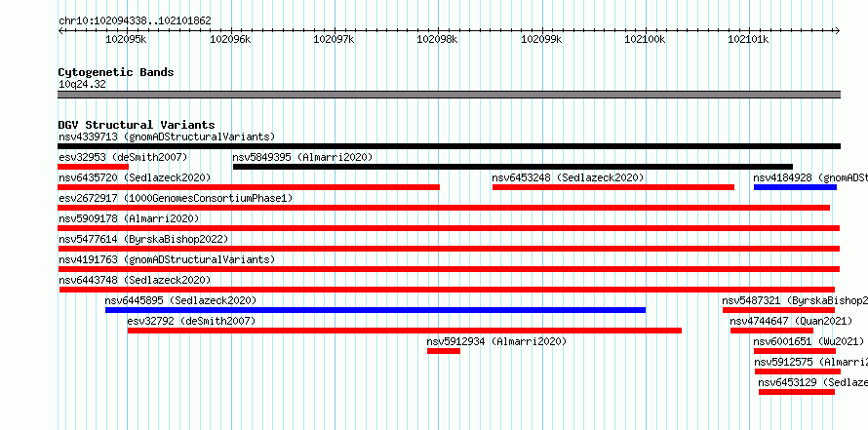The image size is (868, 430).
Task: Select the red nsv5487321 variant bar
Action: click(x=778, y=310)
